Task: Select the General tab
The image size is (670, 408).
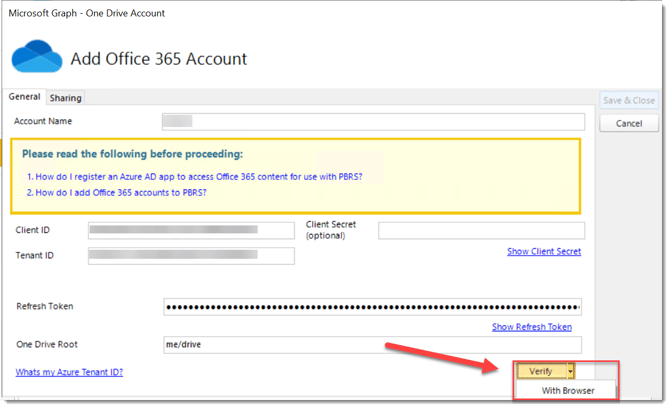Action: pos(24,97)
